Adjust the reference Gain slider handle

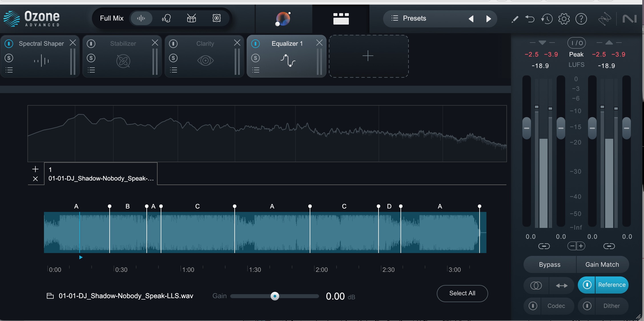[275, 296]
